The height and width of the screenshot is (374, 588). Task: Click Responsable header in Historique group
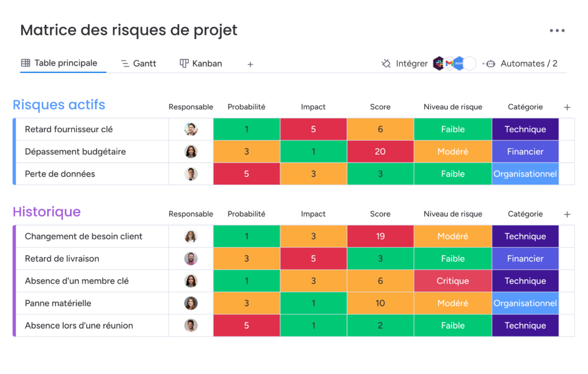pos(191,214)
